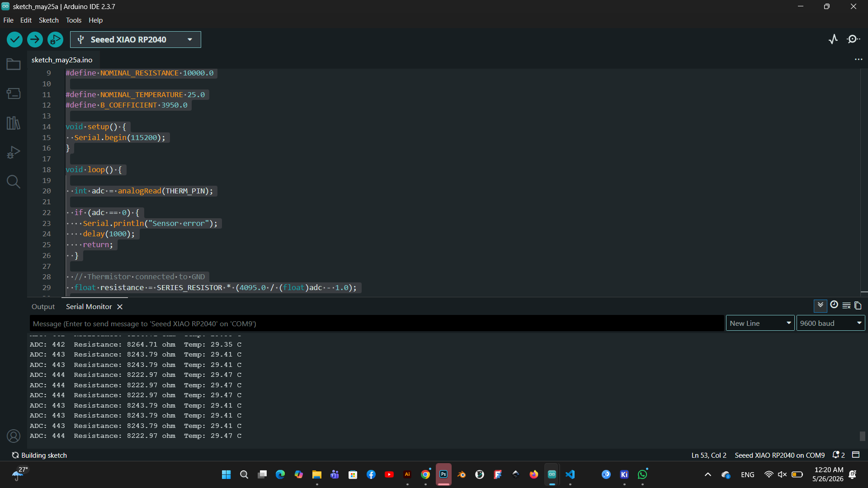Click line number 18 in the gutter
The height and width of the screenshot is (488, 868).
point(47,170)
